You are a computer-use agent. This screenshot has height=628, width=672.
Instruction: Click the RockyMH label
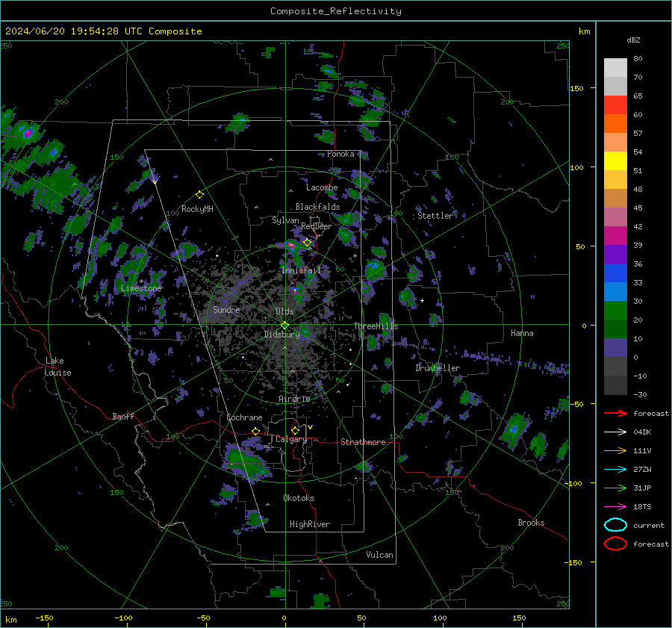pyautogui.click(x=197, y=209)
